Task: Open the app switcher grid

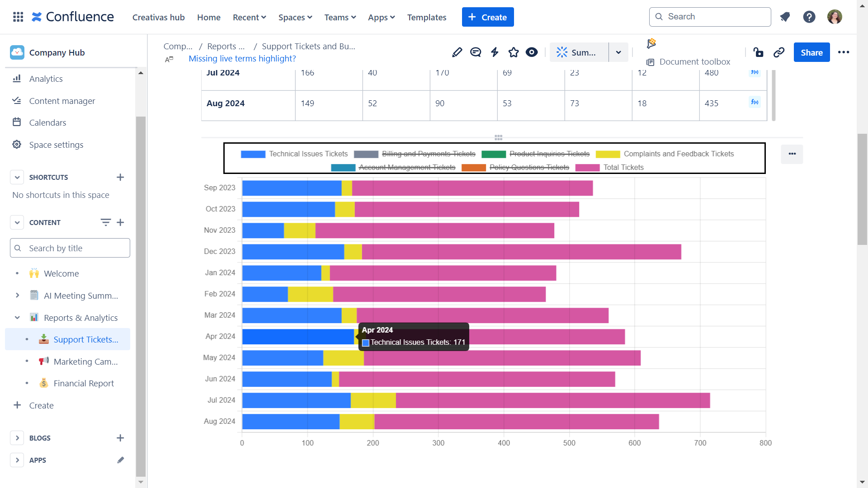Action: pos(18,17)
